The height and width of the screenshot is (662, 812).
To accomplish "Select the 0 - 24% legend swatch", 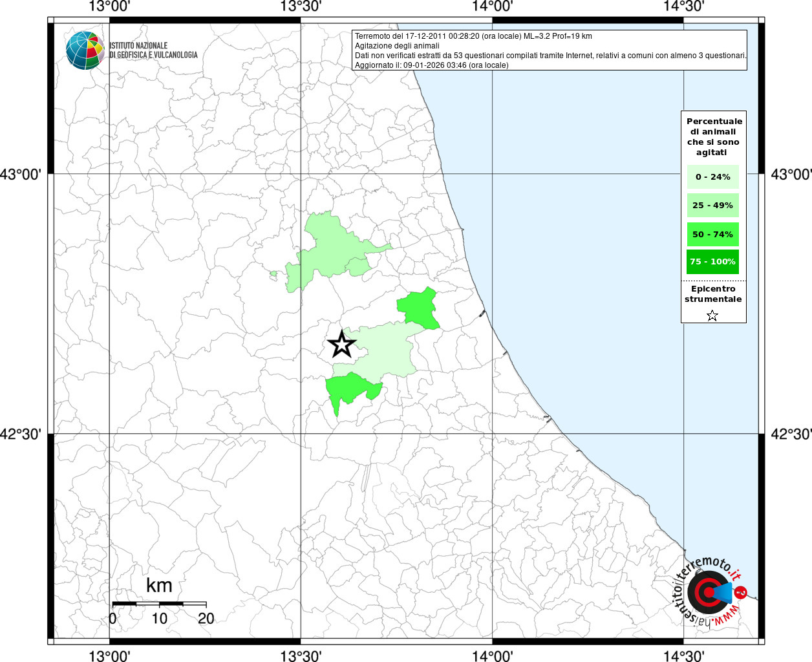I will (x=712, y=176).
